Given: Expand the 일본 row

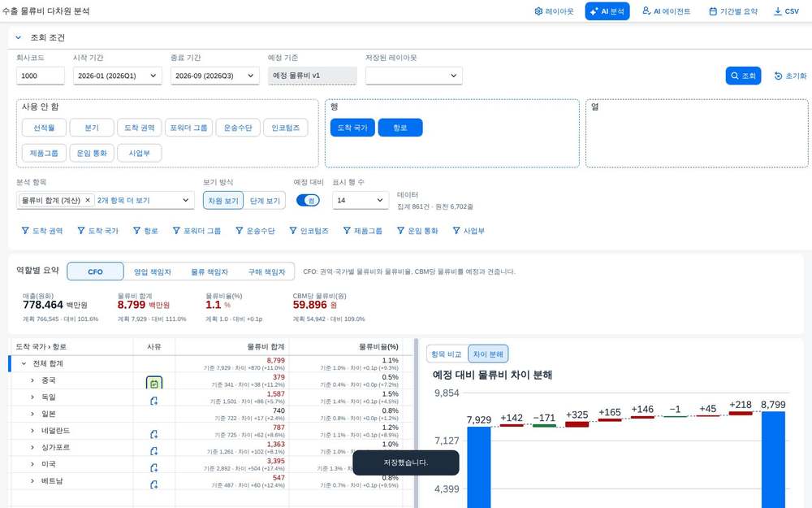Looking at the screenshot, I should [x=32, y=414].
